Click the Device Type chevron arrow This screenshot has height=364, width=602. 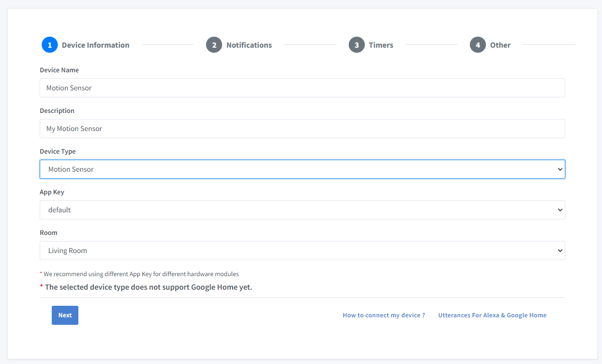tap(560, 170)
